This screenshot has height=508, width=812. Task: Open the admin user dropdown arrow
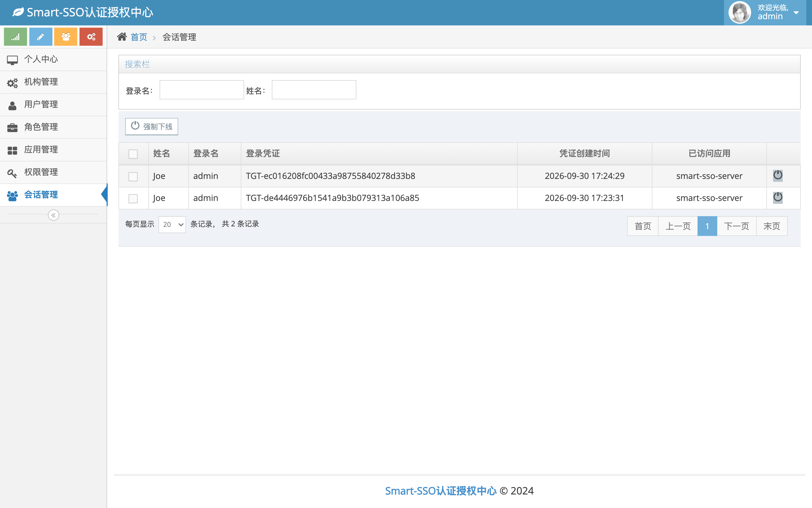tap(796, 13)
